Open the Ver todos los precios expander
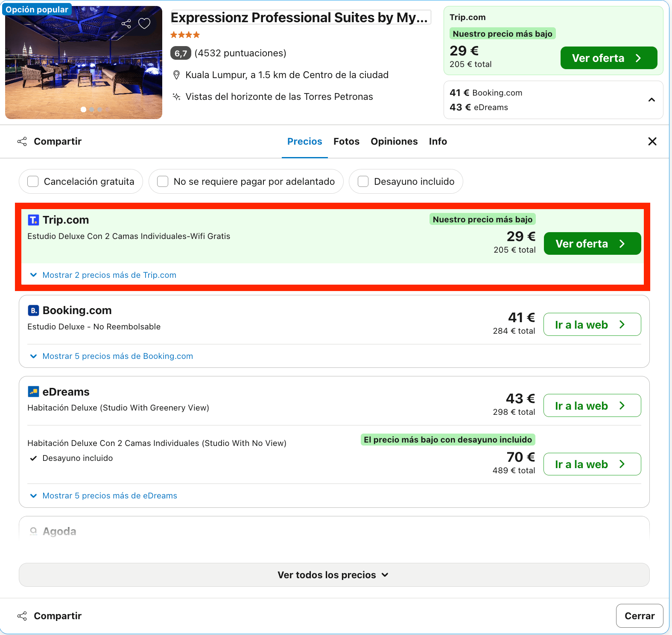This screenshot has height=635, width=672. pos(334,575)
